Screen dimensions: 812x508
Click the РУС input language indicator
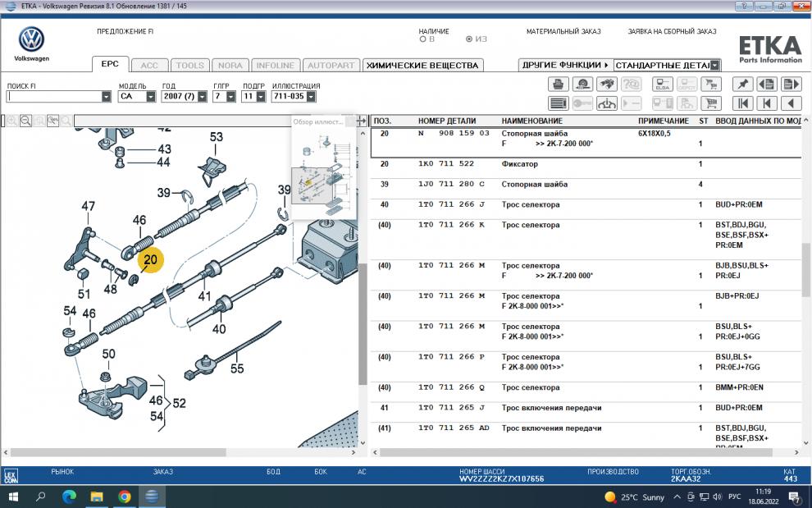pos(734,497)
